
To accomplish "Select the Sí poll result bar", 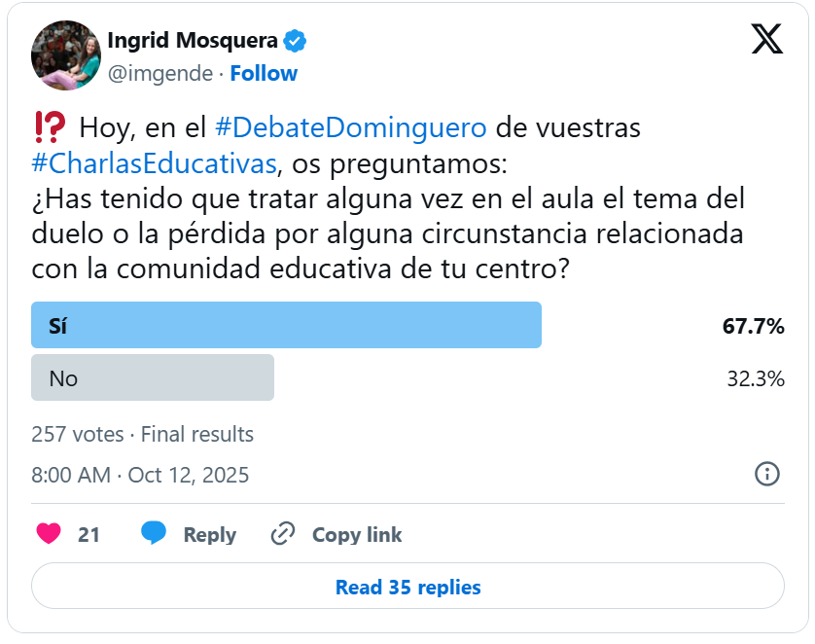I will click(286, 326).
